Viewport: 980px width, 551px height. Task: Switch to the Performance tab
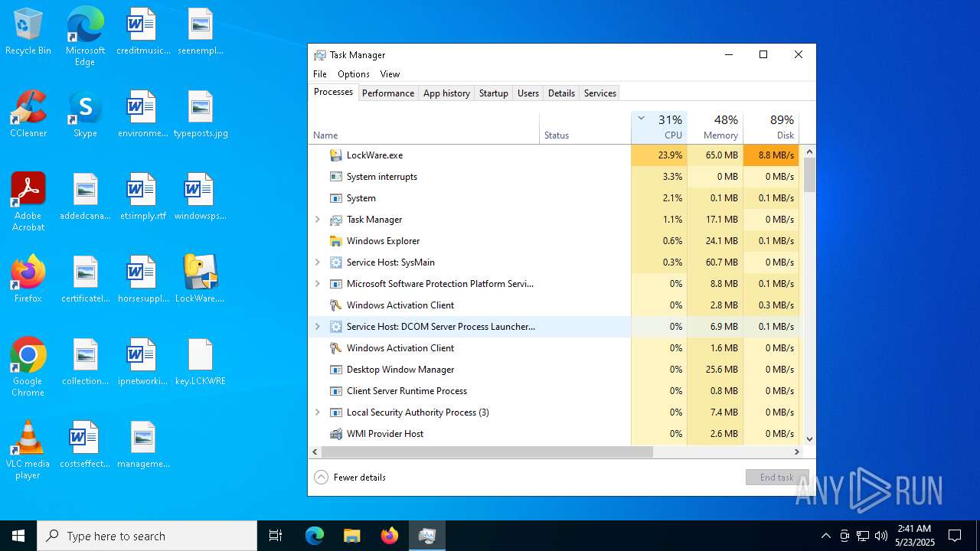(x=388, y=93)
